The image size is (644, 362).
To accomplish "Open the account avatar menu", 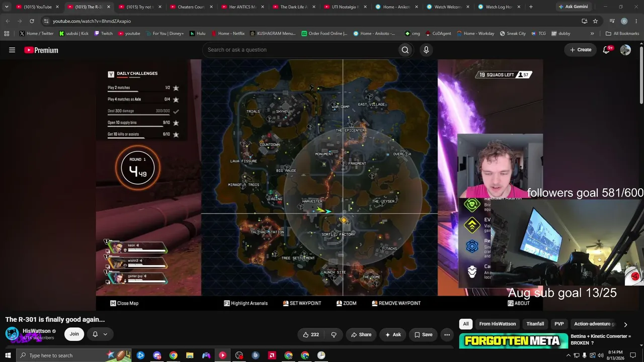I will (625, 50).
